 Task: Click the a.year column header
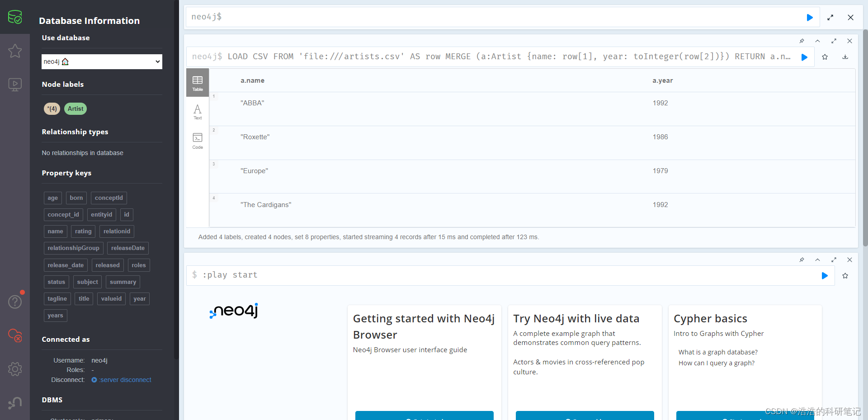[662, 80]
